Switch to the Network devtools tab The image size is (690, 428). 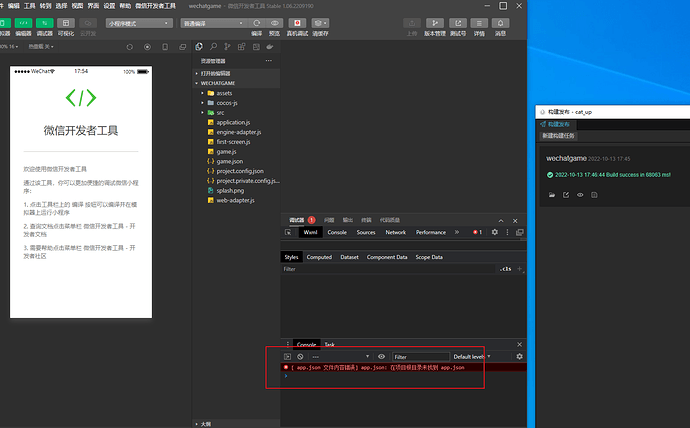pos(396,232)
